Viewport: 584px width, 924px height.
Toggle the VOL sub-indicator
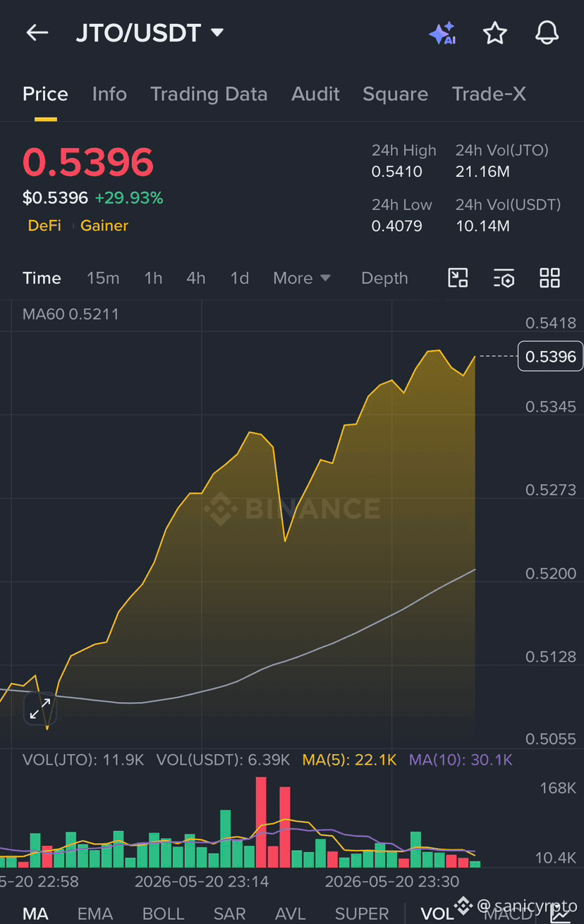click(x=437, y=914)
